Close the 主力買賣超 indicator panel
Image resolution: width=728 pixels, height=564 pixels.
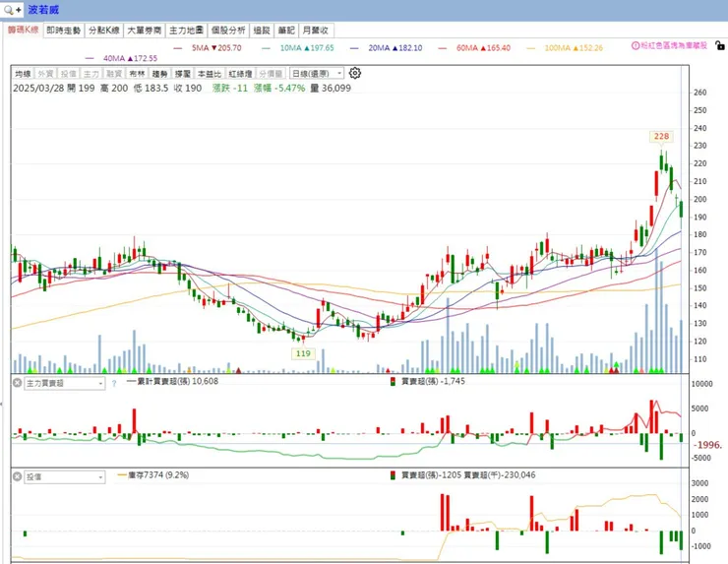17,382
